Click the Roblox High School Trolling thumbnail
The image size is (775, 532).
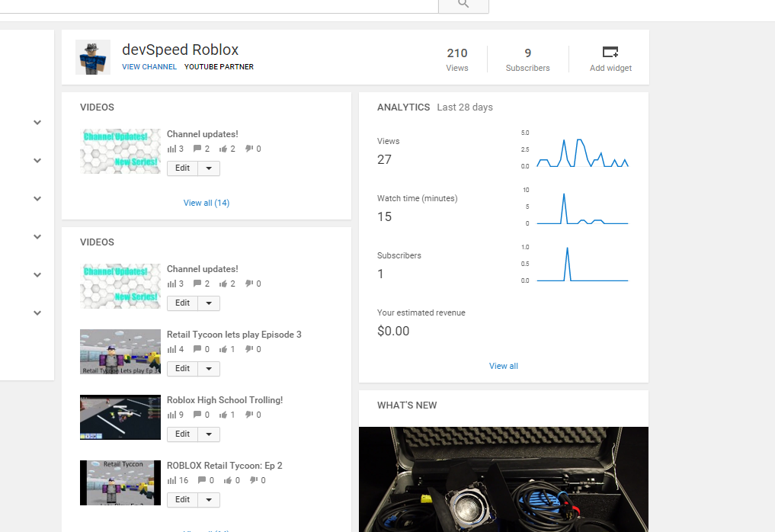[x=120, y=418]
